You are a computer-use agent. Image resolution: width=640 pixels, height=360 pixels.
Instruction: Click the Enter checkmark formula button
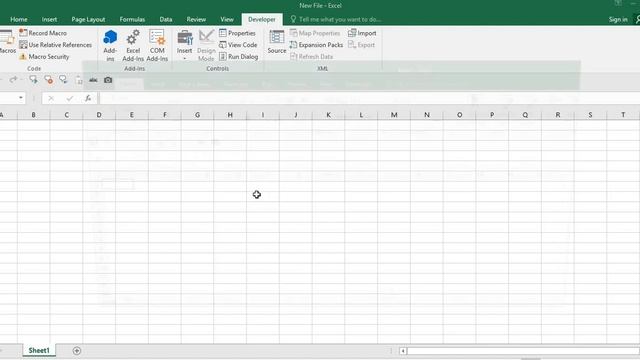pyautogui.click(x=70, y=98)
